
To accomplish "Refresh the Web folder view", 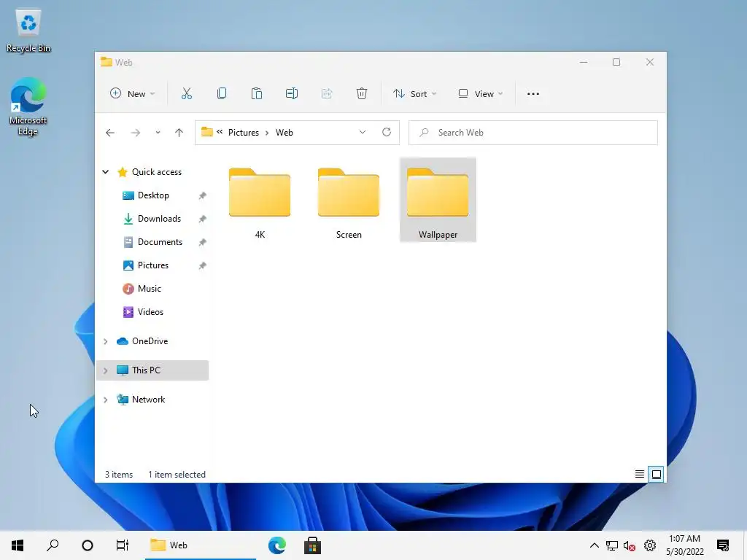I will [387, 133].
